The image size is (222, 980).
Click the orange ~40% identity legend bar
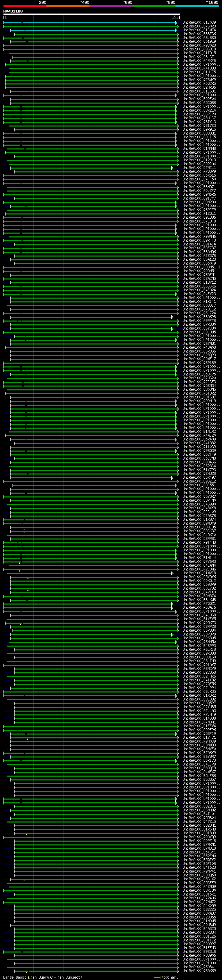pos(68,7)
